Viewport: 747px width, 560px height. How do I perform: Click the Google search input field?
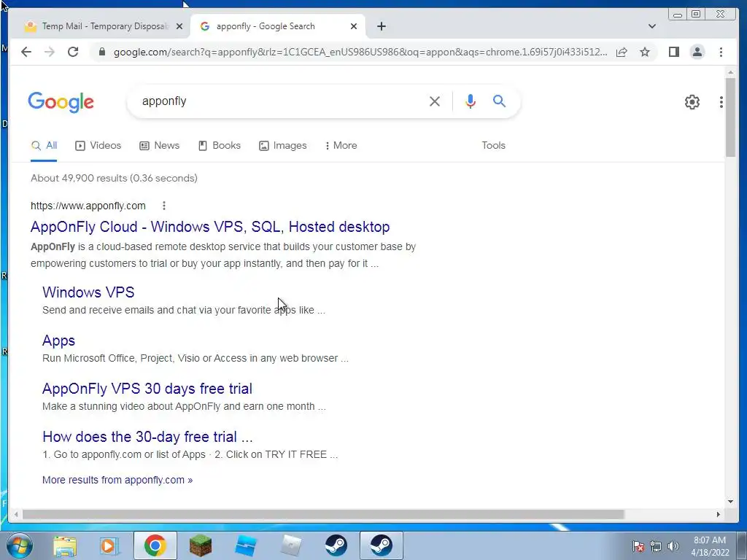coord(281,101)
